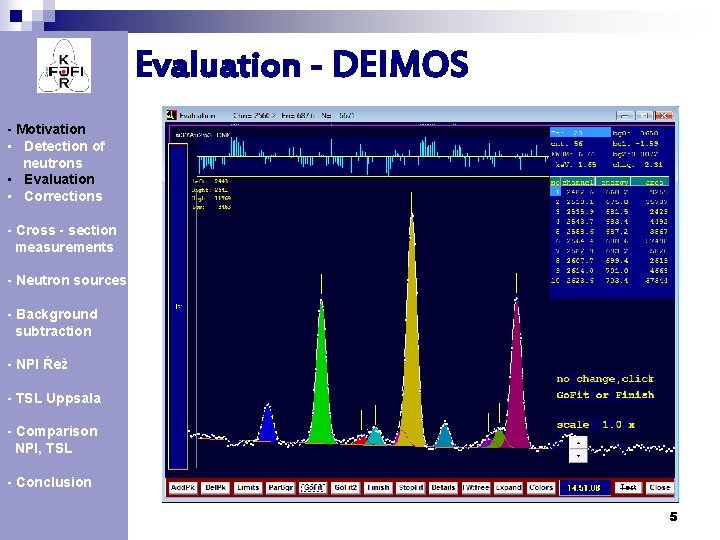The height and width of the screenshot is (540, 720).
Task: Click the energy value 699.4
Action: [617, 260]
